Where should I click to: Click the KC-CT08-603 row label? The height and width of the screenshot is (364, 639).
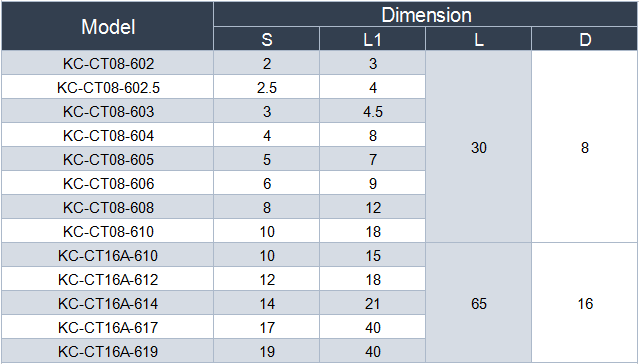coord(108,111)
